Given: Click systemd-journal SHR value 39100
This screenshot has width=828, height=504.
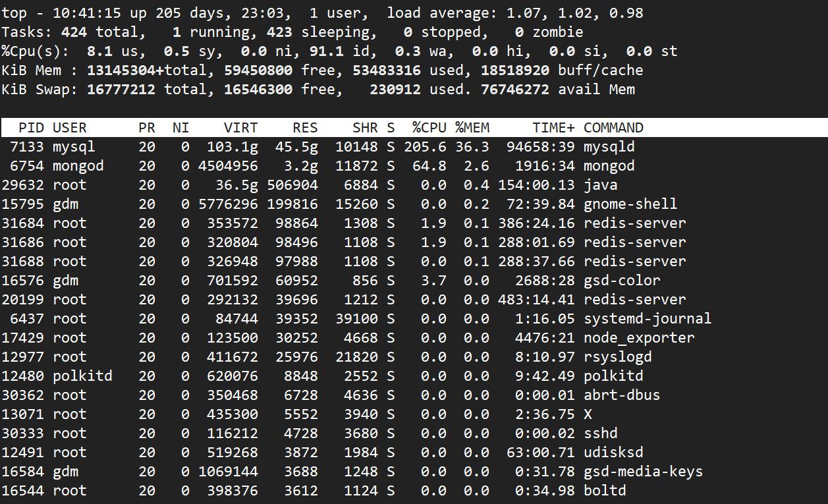Looking at the screenshot, I should (356, 319).
